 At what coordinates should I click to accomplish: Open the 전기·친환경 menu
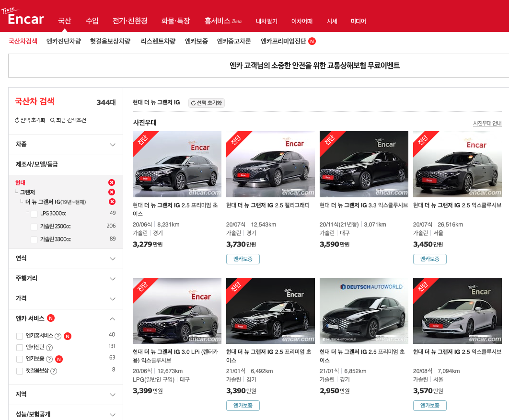point(130,21)
